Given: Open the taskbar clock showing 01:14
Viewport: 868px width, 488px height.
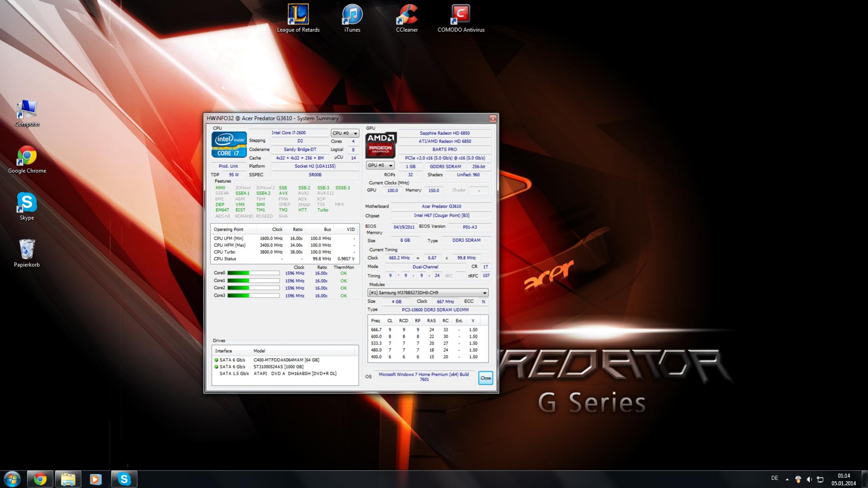Looking at the screenshot, I should tap(844, 479).
